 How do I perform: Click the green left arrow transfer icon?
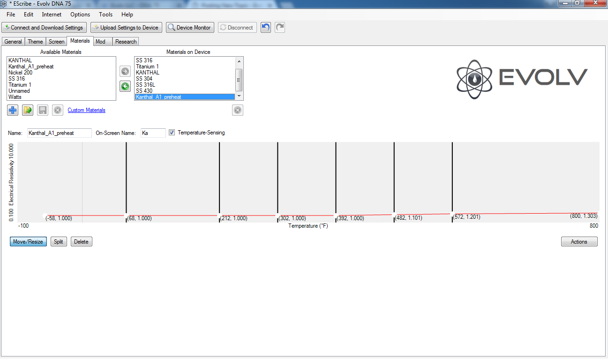[125, 86]
